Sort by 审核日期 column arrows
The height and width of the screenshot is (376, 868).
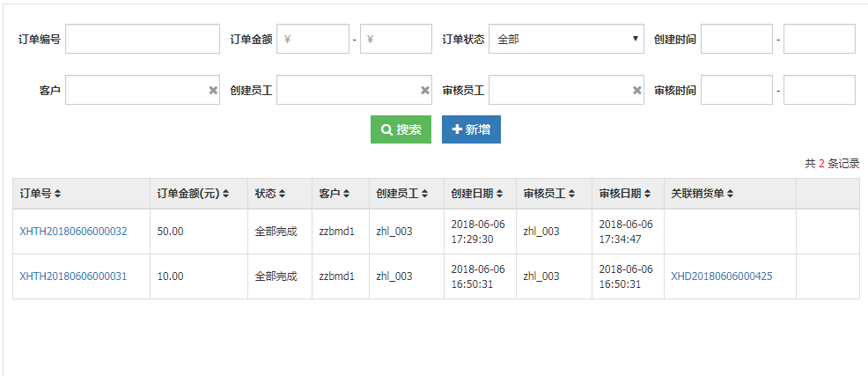[x=647, y=194]
